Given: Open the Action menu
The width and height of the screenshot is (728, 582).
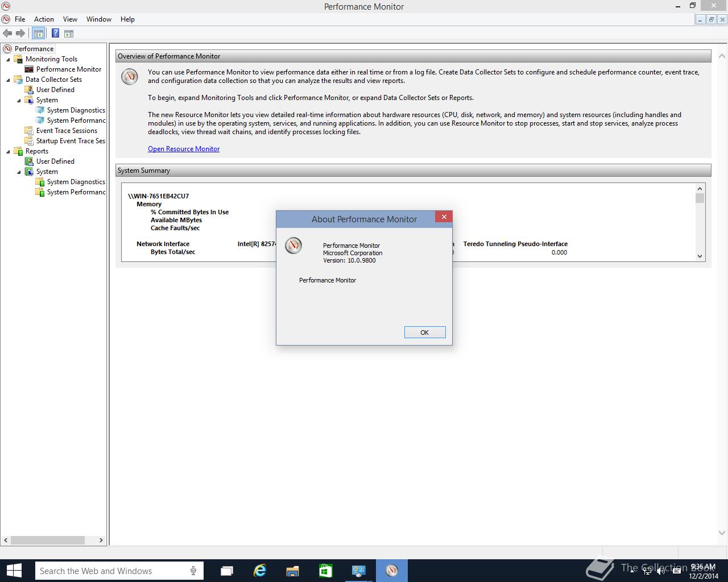Looking at the screenshot, I should 44,19.
